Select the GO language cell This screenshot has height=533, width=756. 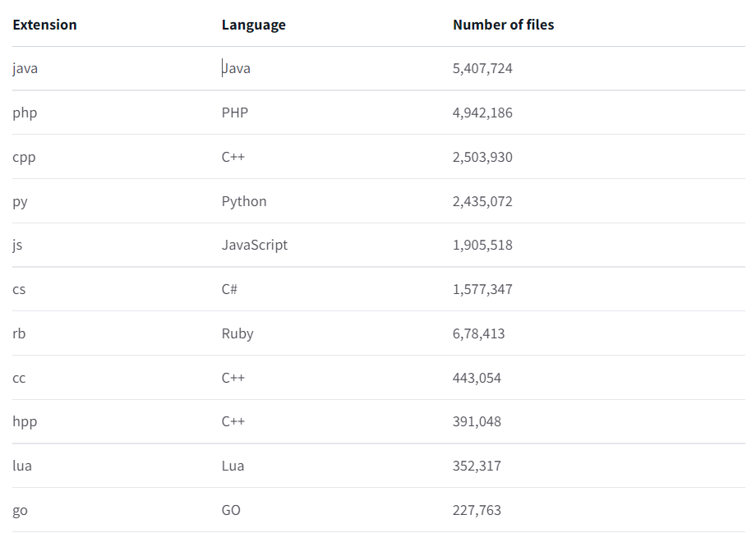[231, 511]
